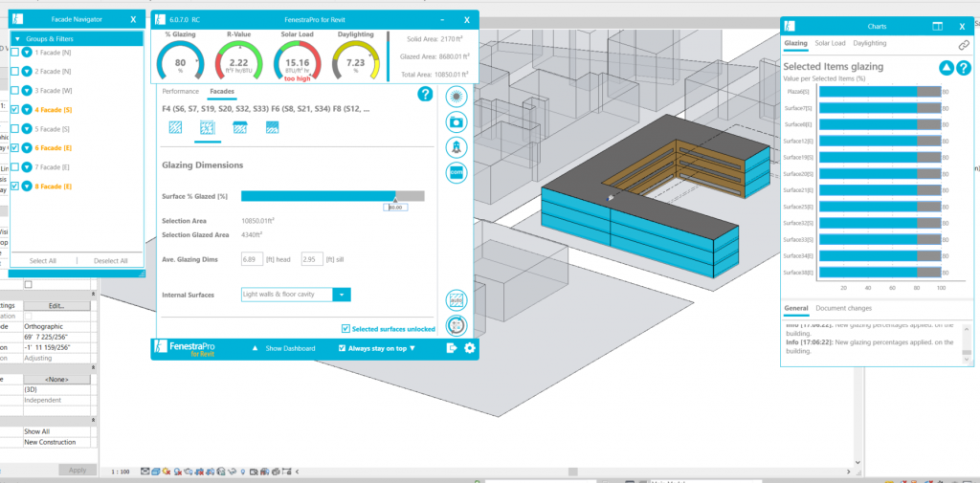
Task: Click the FenestraPro logo in Facade Navigator title
Action: click(17, 19)
